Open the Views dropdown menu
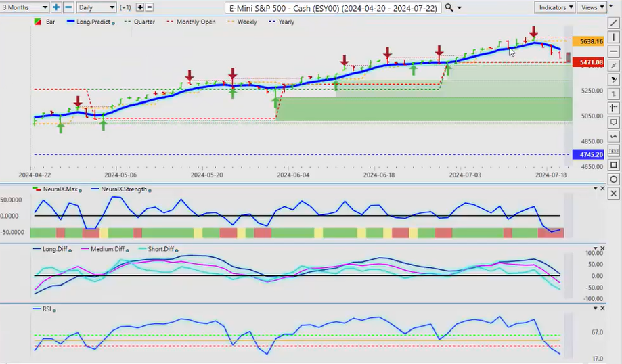 click(x=592, y=7)
